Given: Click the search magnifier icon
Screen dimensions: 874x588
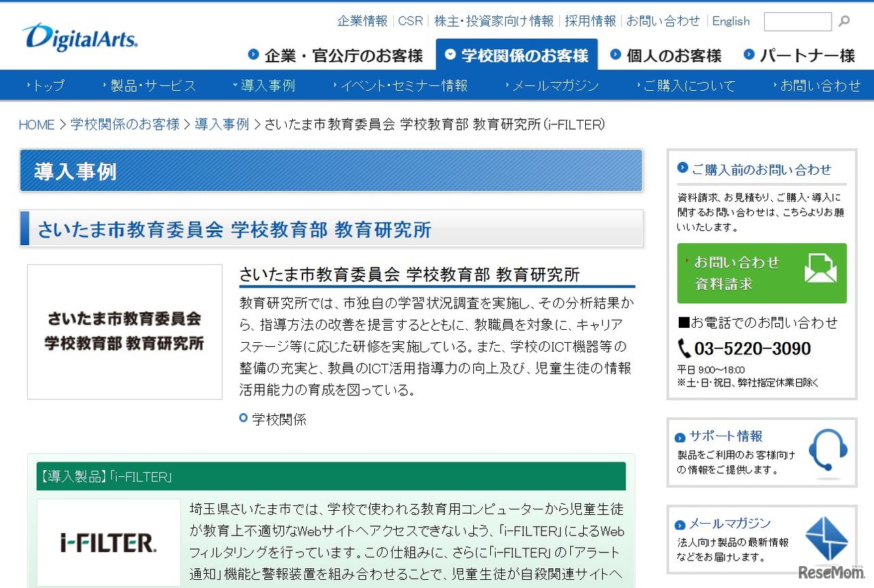Looking at the screenshot, I should point(842,21).
